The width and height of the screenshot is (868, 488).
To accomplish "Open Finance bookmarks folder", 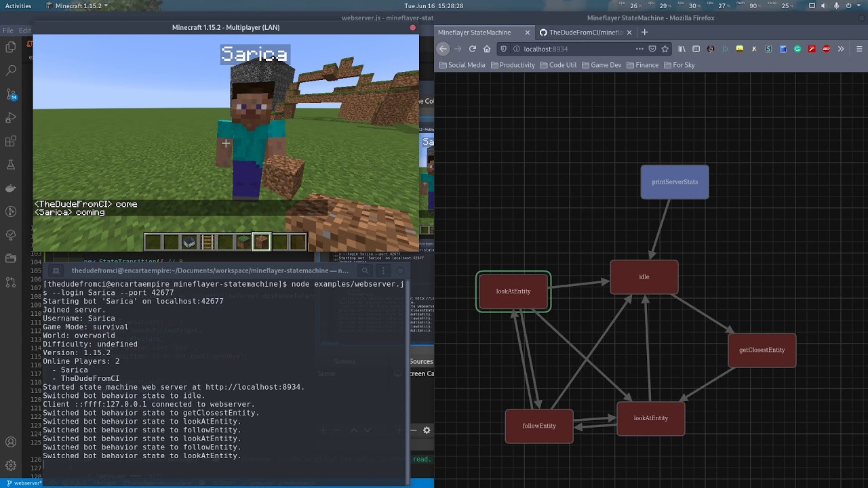I will (642, 65).
